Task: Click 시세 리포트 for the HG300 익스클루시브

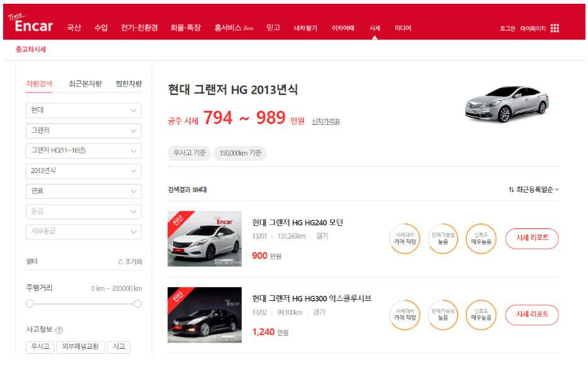Action: pos(532,315)
